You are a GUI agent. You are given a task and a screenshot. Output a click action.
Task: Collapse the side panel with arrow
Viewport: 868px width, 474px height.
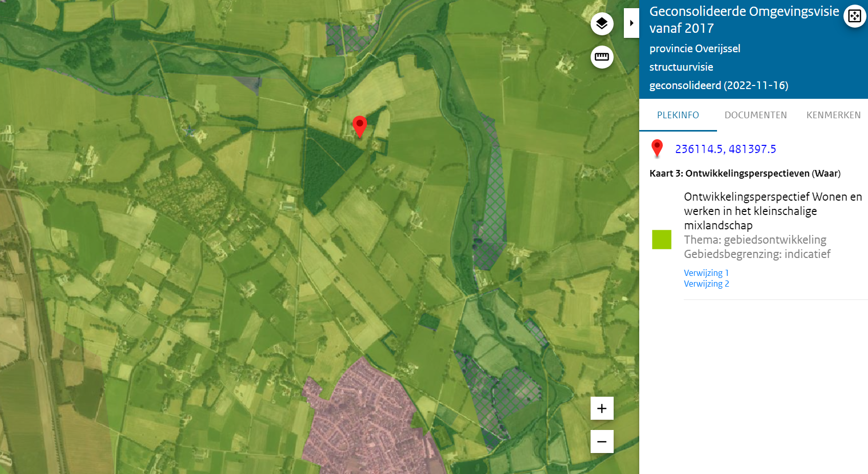(x=632, y=23)
